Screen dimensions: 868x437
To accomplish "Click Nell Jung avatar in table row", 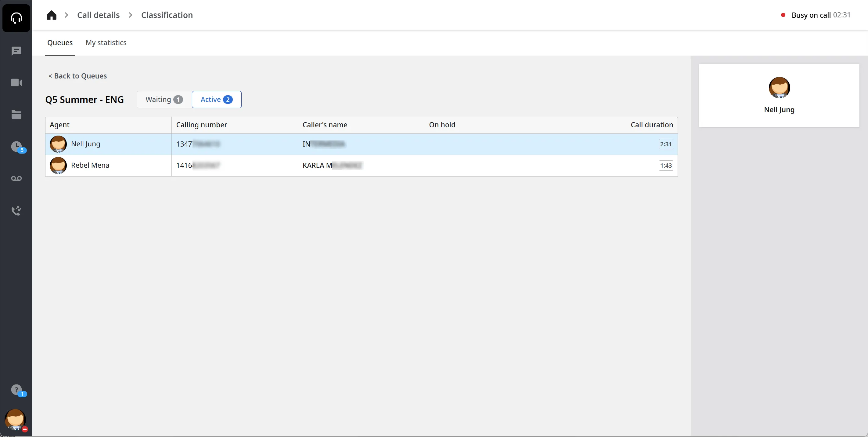I will tap(58, 144).
